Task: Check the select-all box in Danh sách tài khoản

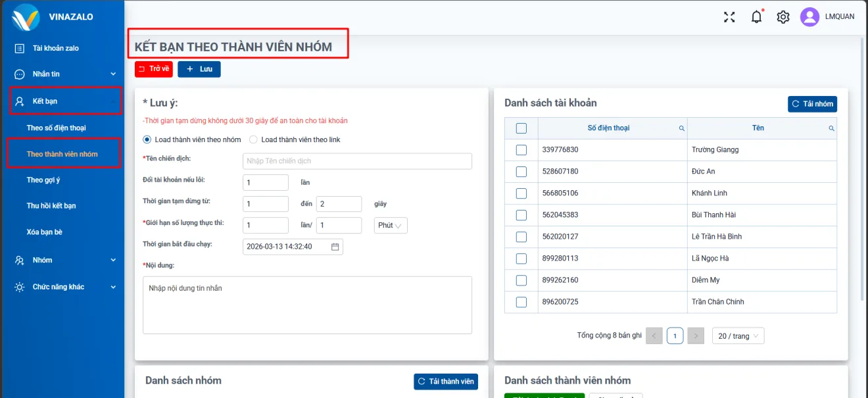Action: [521, 128]
